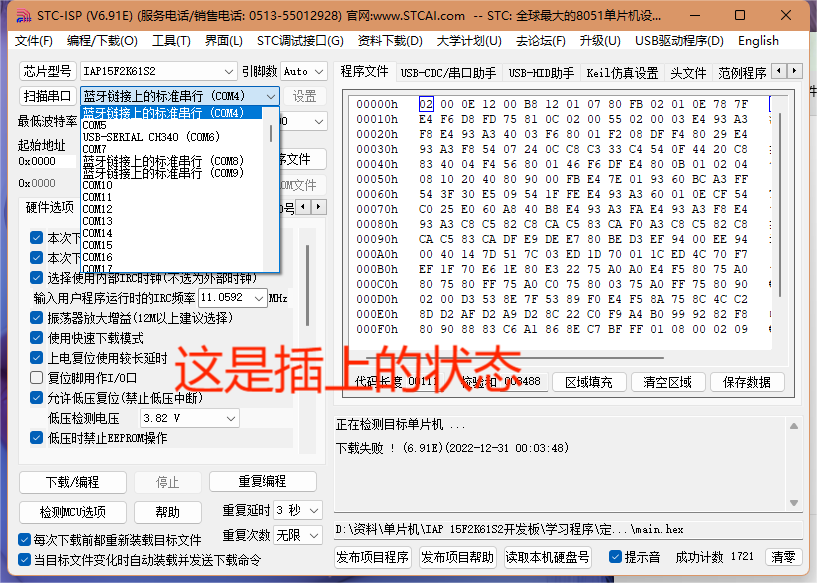Click the 清空区域 button
Viewport: 817px width, 583px height.
click(668, 382)
